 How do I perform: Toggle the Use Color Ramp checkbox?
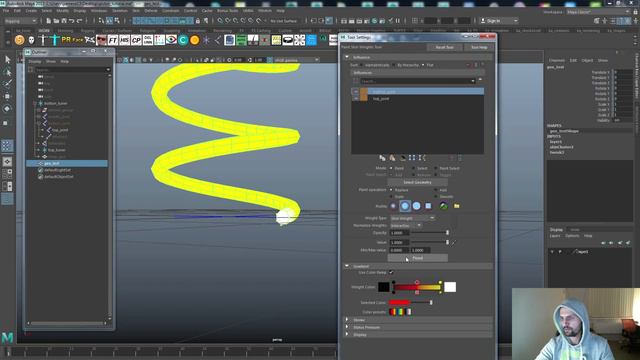point(391,272)
